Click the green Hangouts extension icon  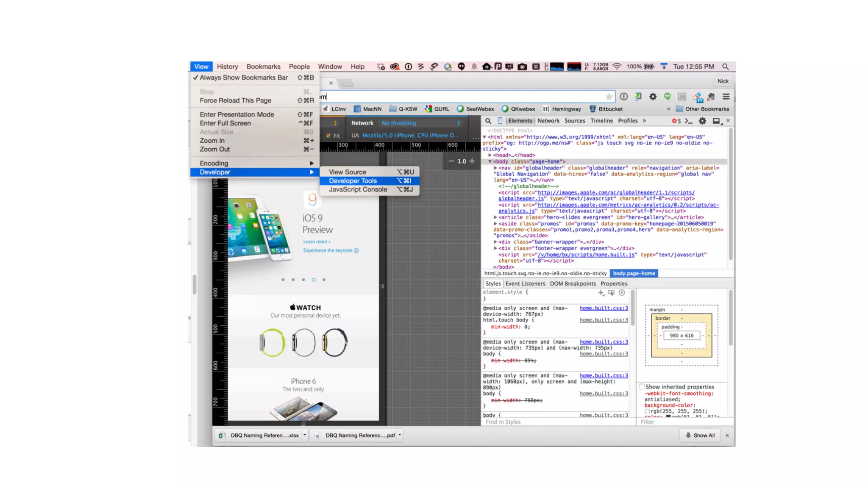(668, 97)
